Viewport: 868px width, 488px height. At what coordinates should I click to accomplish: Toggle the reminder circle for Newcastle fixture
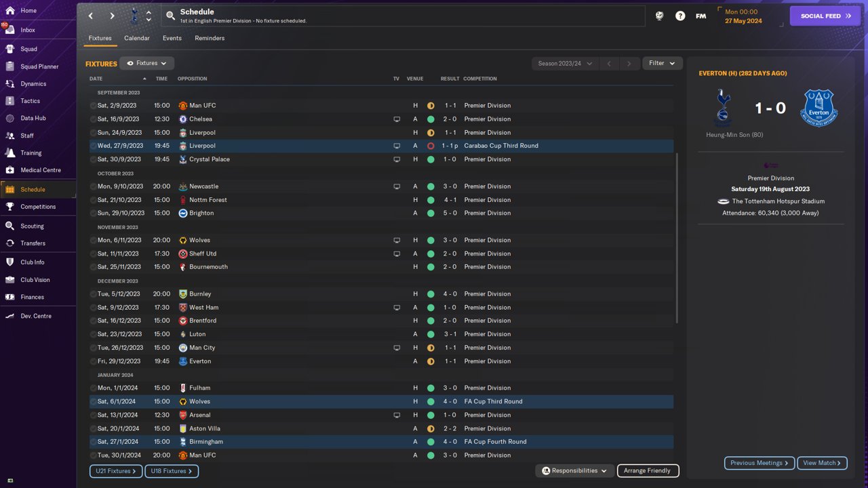(x=94, y=186)
